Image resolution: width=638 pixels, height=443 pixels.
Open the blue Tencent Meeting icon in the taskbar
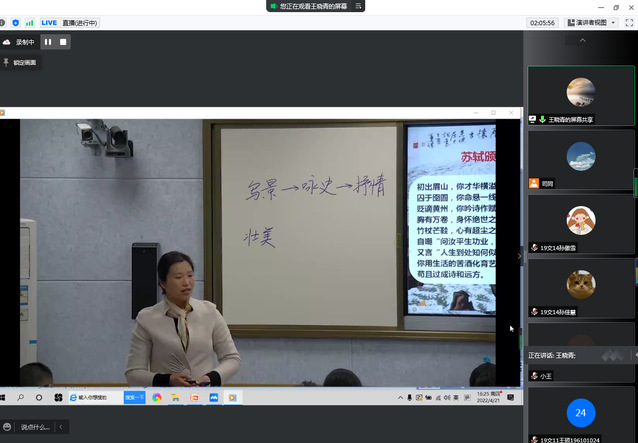click(214, 398)
